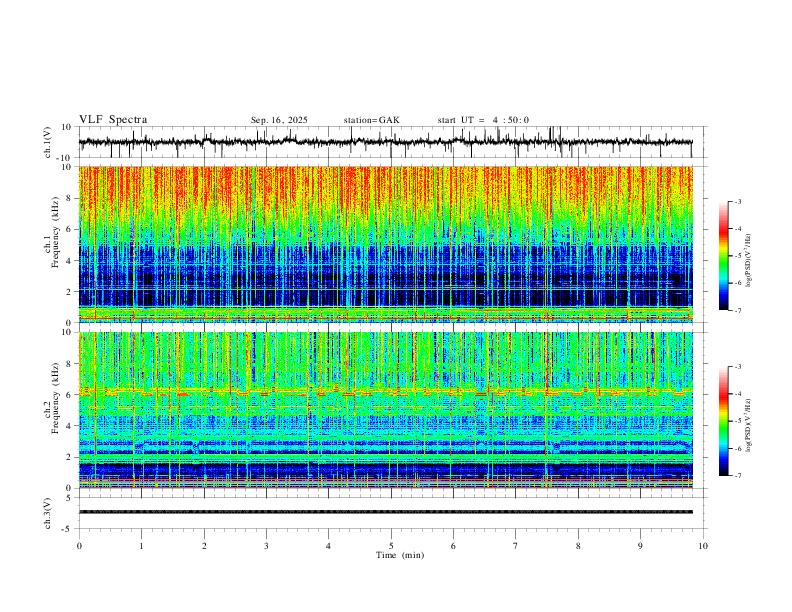This screenshot has width=792, height=612.
Task: Click the "6" tick on ch.2 frequency axis
Action: coord(69,395)
